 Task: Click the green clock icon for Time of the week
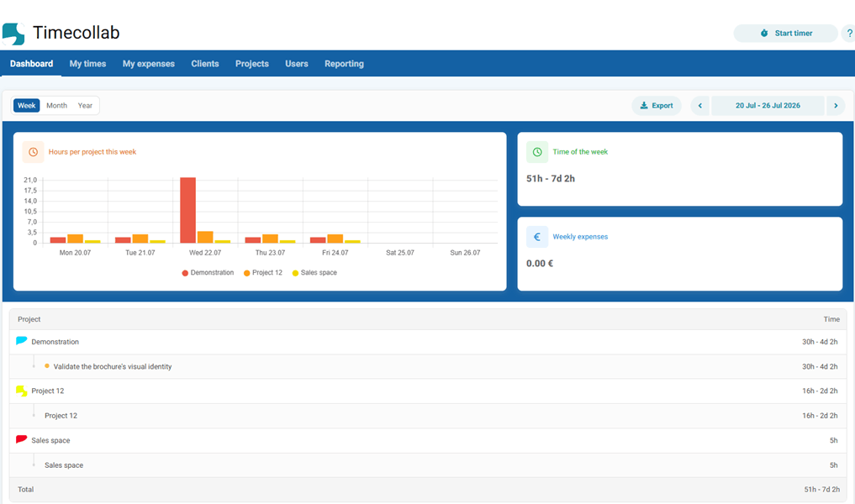tap(537, 152)
